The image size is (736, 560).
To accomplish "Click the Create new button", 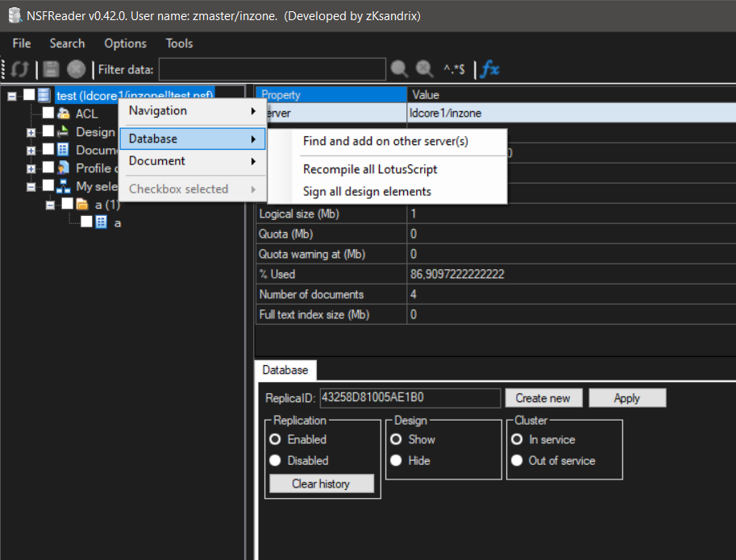I will 543,398.
